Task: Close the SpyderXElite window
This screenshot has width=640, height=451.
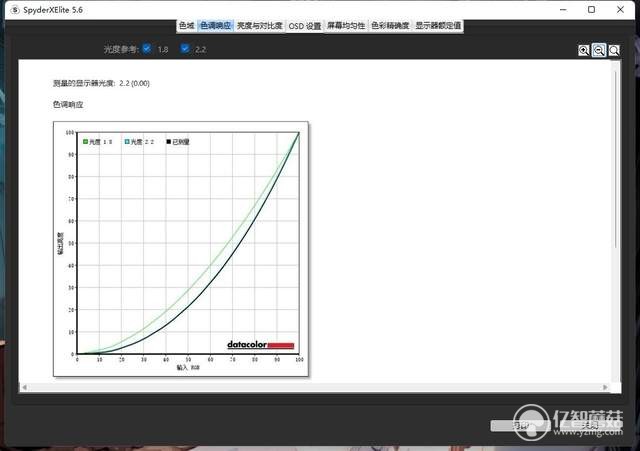Action: pyautogui.click(x=620, y=9)
